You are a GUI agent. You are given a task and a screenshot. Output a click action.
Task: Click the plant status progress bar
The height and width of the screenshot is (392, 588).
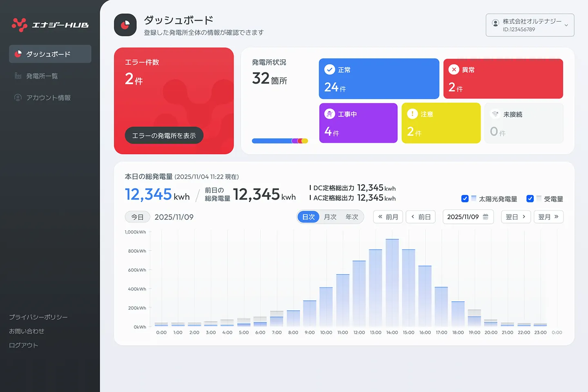(x=280, y=141)
